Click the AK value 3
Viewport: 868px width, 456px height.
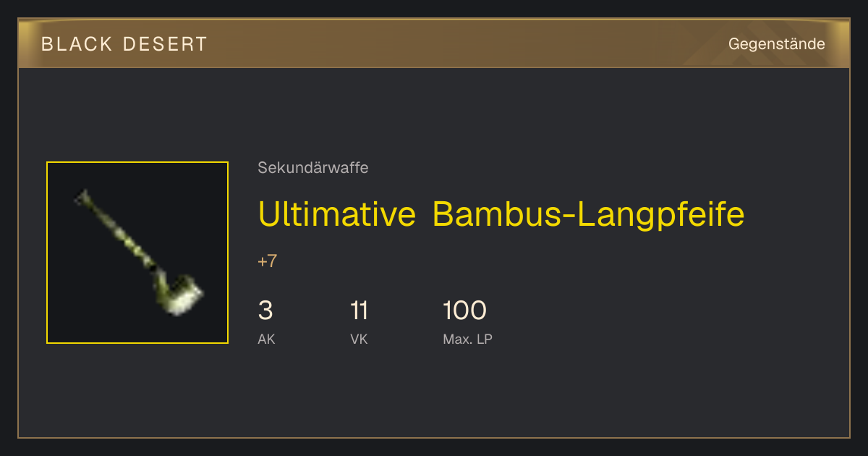pyautogui.click(x=265, y=311)
